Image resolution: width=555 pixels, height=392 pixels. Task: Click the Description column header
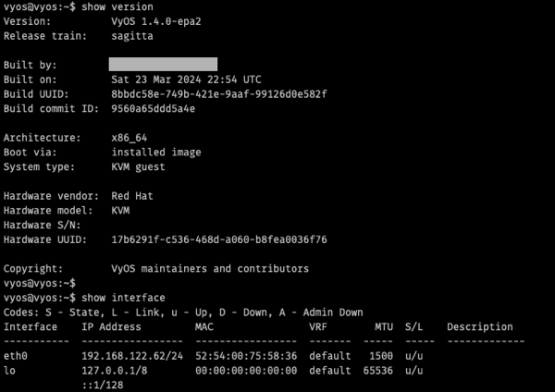[x=479, y=326]
